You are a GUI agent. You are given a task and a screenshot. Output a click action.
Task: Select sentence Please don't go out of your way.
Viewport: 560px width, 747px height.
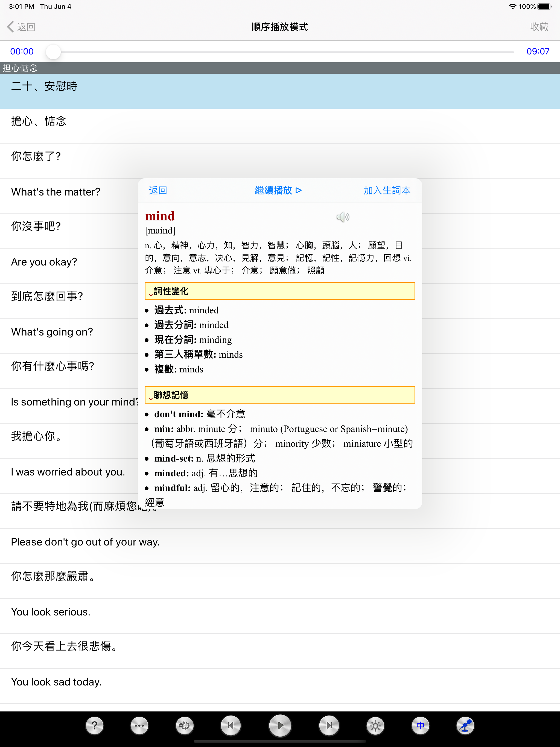[x=280, y=546]
